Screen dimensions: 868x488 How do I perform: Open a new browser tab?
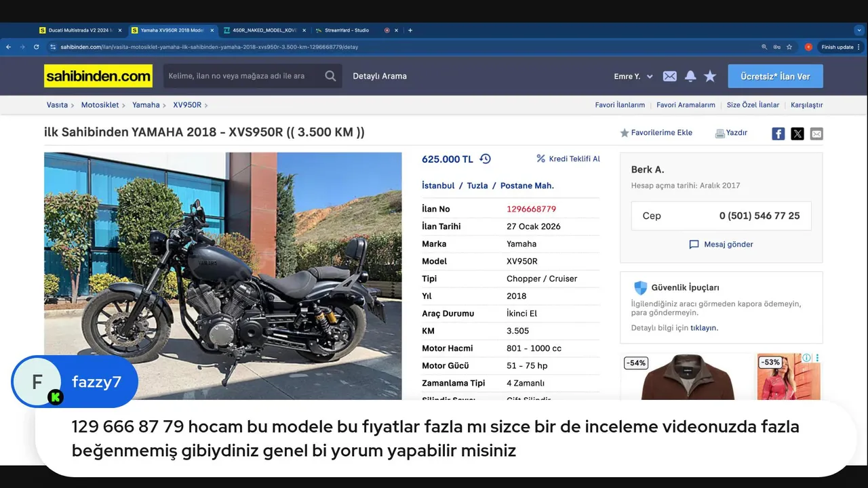(x=410, y=30)
